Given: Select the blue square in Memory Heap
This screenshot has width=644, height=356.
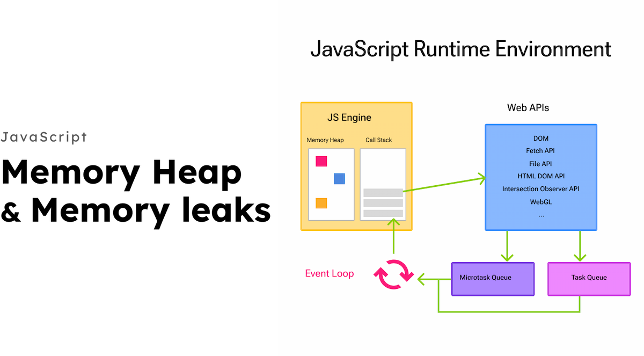Looking at the screenshot, I should [x=339, y=179].
